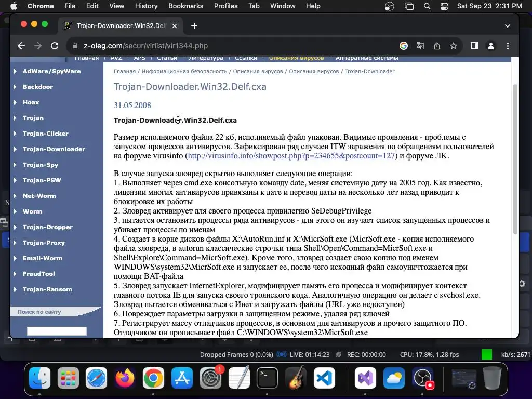Open App Store from the Dock
532x399 pixels.
click(182, 378)
